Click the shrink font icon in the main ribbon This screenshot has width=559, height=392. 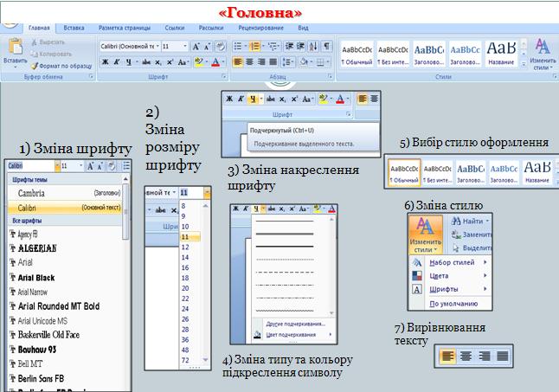(x=208, y=47)
